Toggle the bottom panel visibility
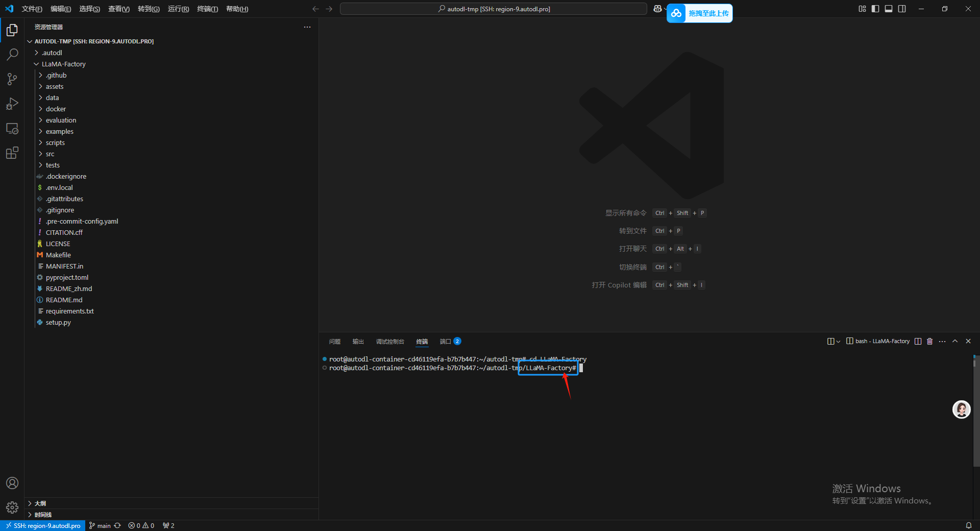 click(889, 9)
